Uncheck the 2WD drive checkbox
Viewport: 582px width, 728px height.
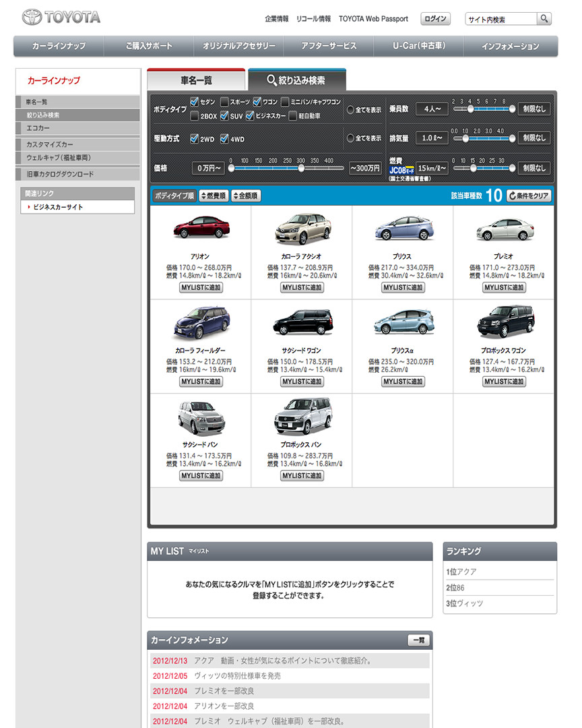(195, 138)
